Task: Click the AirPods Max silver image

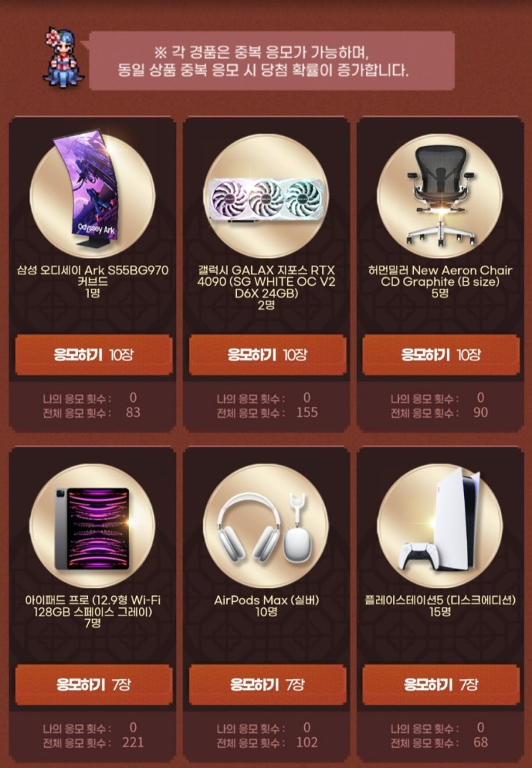Action: tap(265, 527)
